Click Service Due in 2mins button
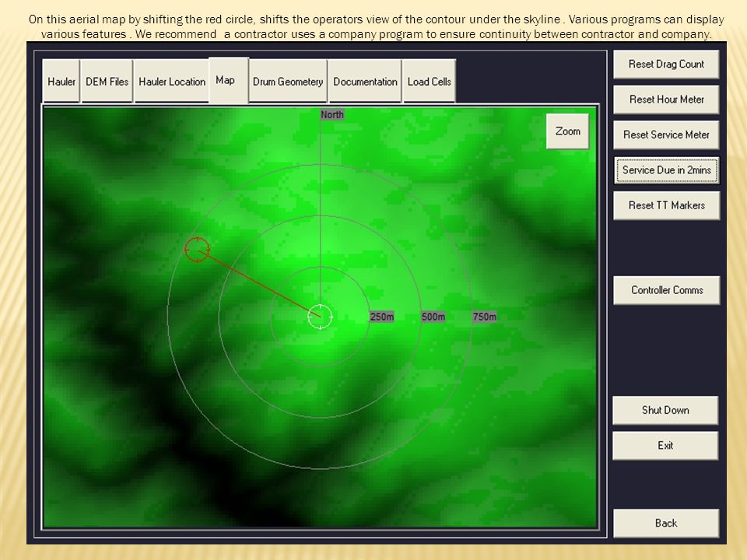The image size is (747, 560). click(667, 170)
